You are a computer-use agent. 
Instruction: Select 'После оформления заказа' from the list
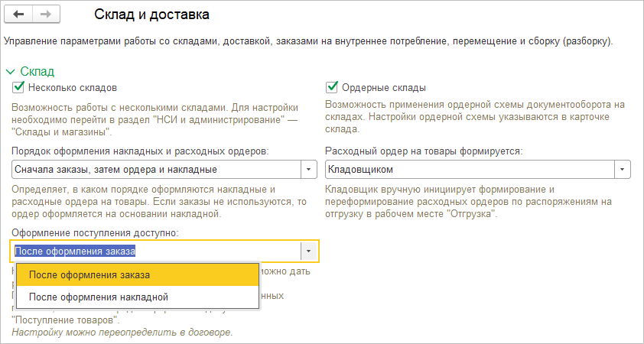[x=89, y=275]
